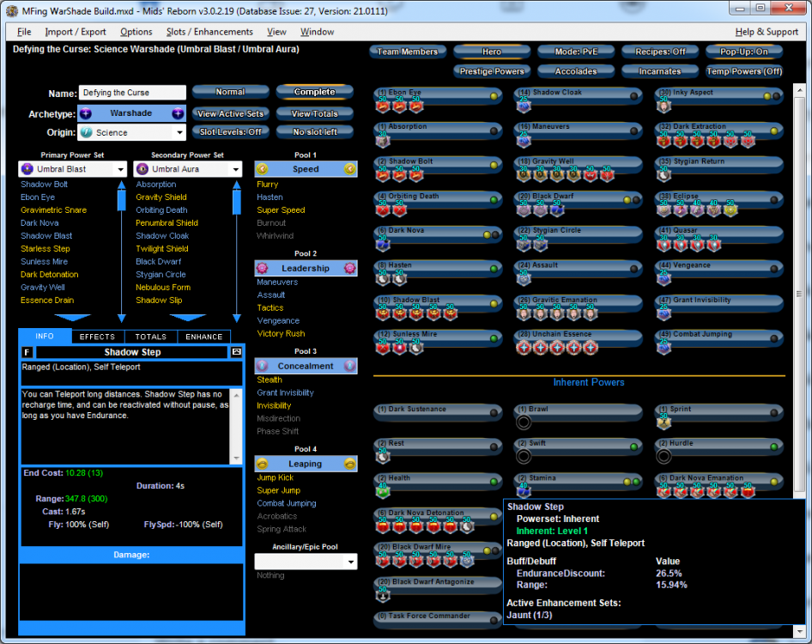812x644 pixels.
Task: Click the Assault power's enhancement slot icon
Action: [x=524, y=278]
